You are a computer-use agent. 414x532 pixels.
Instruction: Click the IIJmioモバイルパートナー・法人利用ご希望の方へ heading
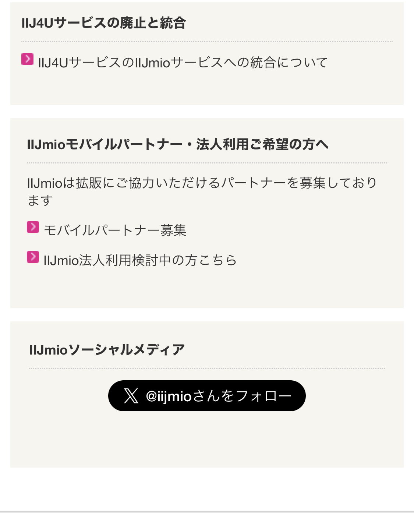click(x=177, y=144)
